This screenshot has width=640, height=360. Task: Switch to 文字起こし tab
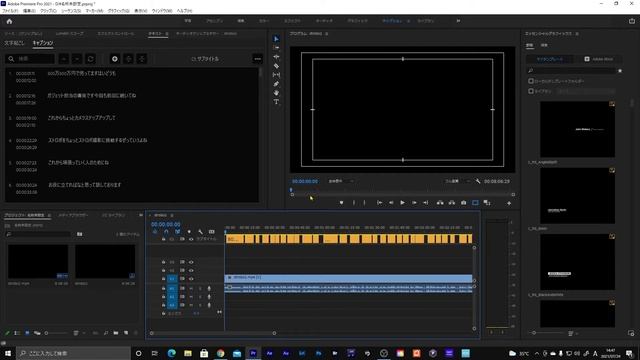pos(14,43)
